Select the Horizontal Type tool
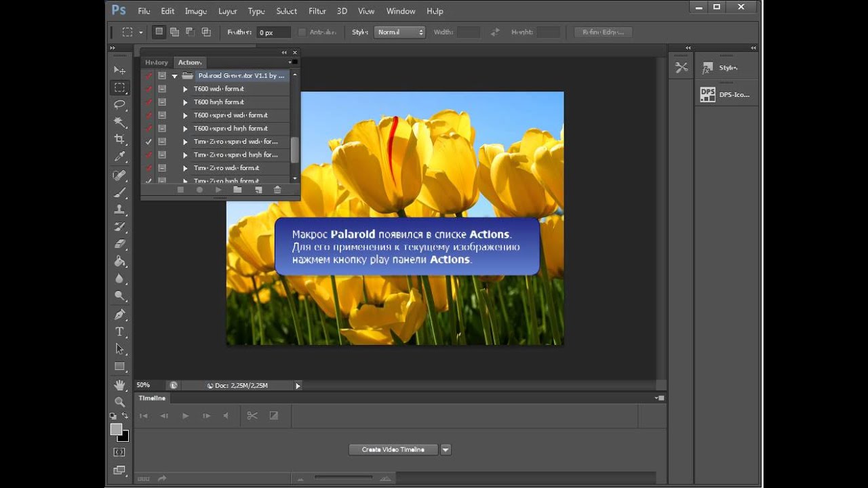The width and height of the screenshot is (868, 488). coord(120,331)
